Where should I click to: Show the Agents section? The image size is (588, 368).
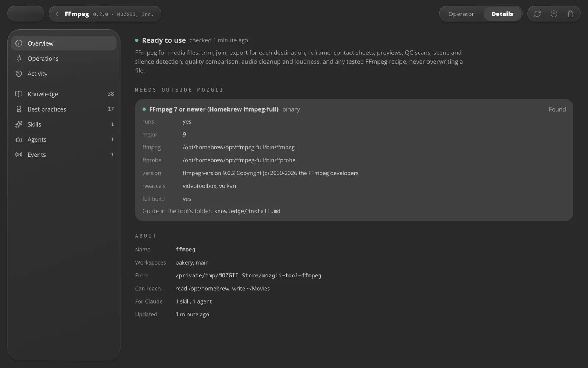pyautogui.click(x=64, y=139)
